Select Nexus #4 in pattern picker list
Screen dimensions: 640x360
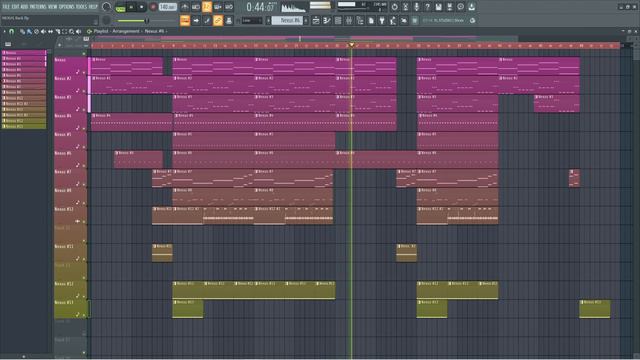click(24, 70)
